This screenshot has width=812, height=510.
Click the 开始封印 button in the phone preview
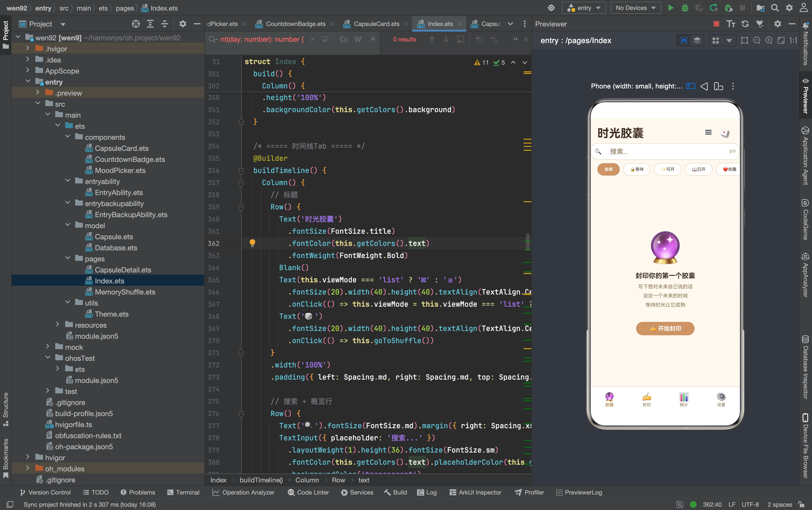(x=665, y=328)
